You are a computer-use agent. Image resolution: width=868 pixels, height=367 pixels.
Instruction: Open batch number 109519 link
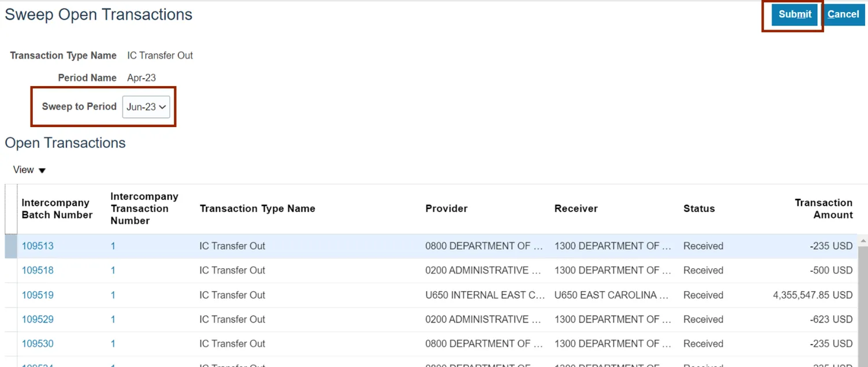(38, 295)
